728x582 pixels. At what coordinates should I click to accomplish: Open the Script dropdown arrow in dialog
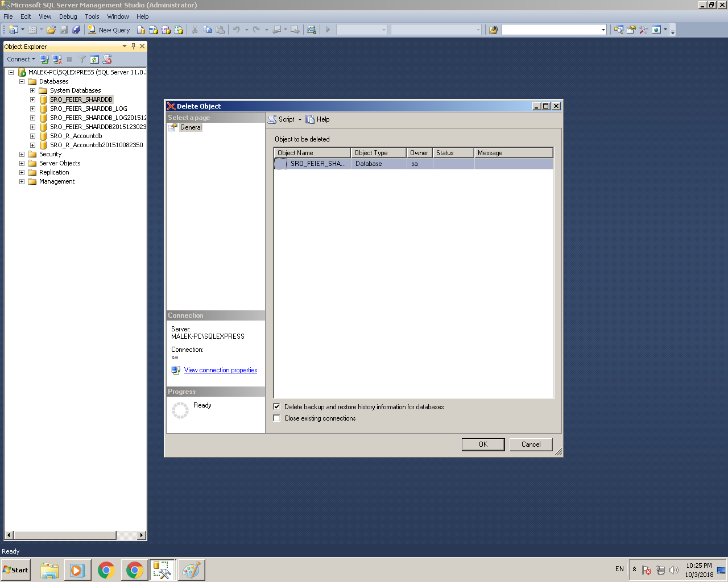coord(300,119)
